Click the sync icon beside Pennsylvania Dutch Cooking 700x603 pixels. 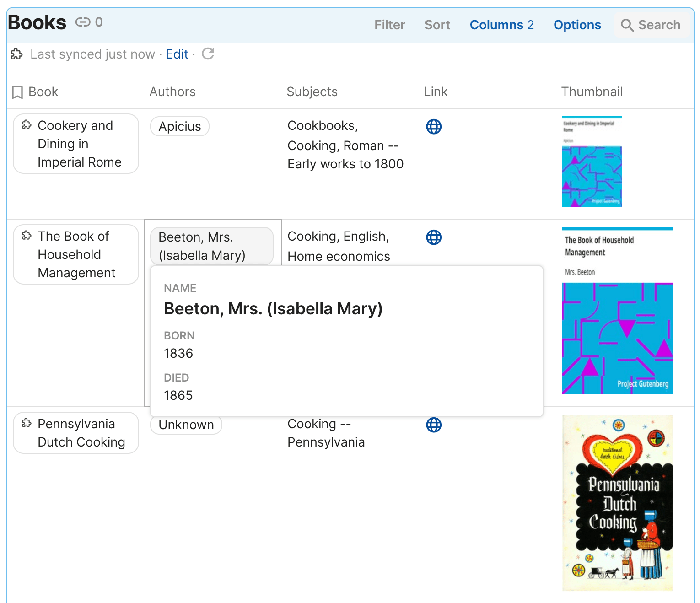tap(26, 423)
